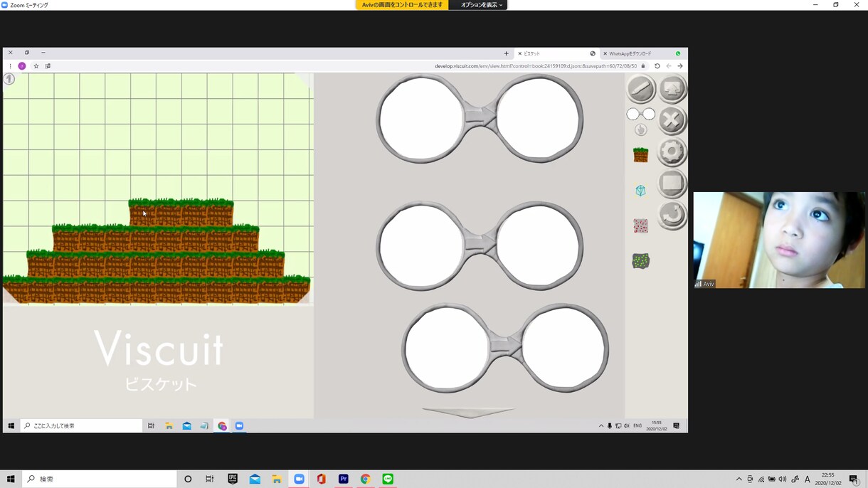Click left lens of the top glasses
The image size is (868, 488).
pyautogui.click(x=421, y=118)
